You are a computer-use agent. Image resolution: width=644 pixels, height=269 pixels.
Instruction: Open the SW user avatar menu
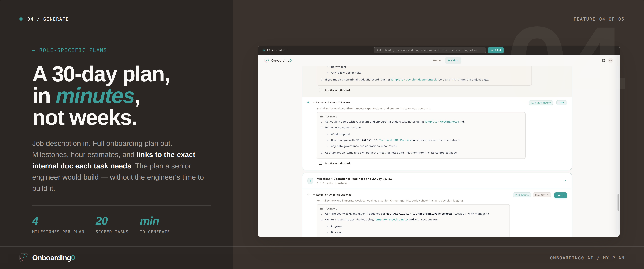point(611,61)
